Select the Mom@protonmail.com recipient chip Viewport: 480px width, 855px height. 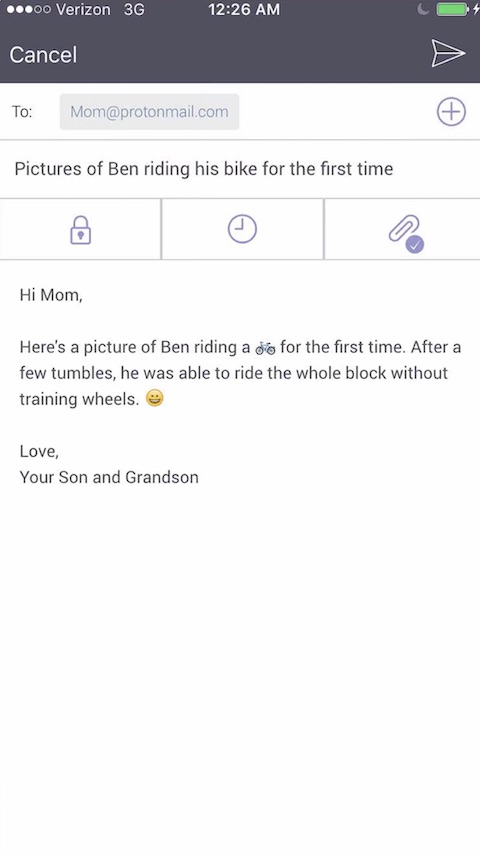click(149, 112)
